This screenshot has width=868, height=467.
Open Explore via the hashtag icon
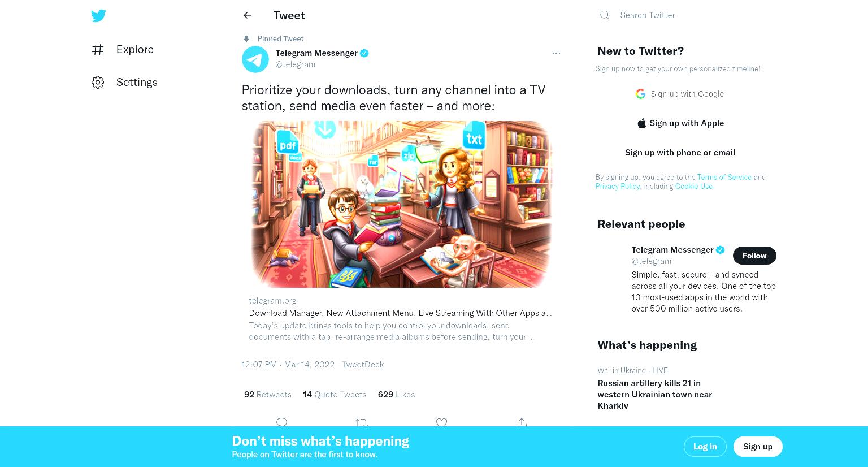point(98,49)
